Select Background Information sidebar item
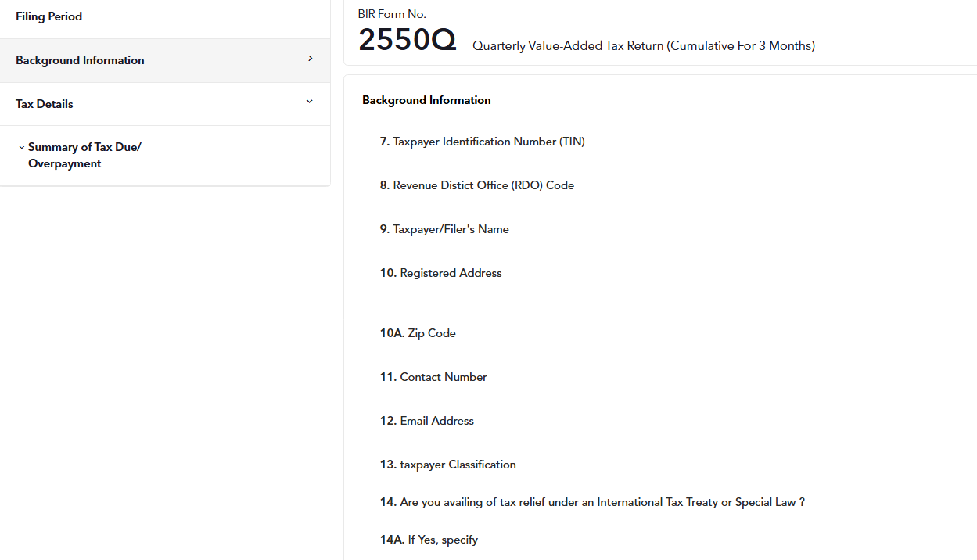Viewport: 977px width, 560px height. (x=80, y=60)
